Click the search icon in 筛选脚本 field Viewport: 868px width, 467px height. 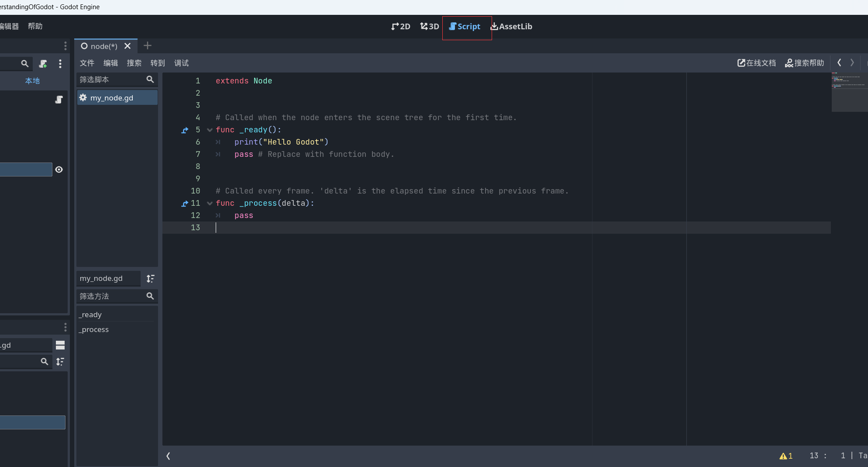tap(150, 80)
